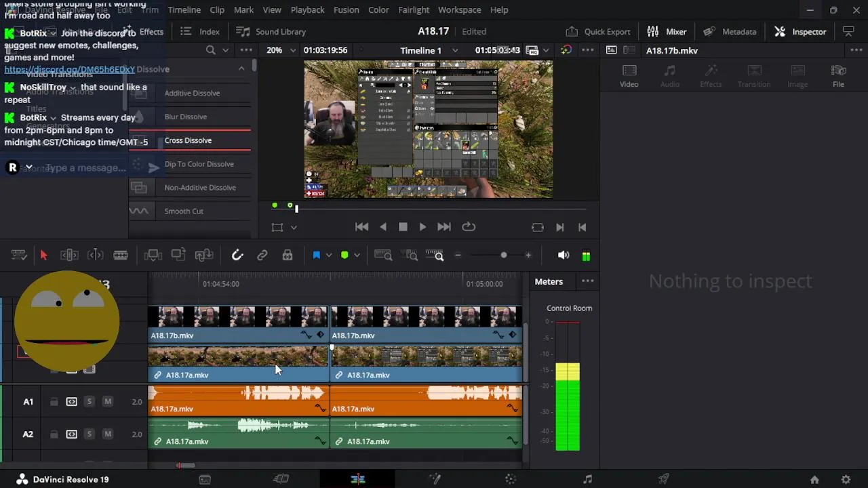Toggle the Loop playback button
The image size is (868, 488).
point(469,227)
